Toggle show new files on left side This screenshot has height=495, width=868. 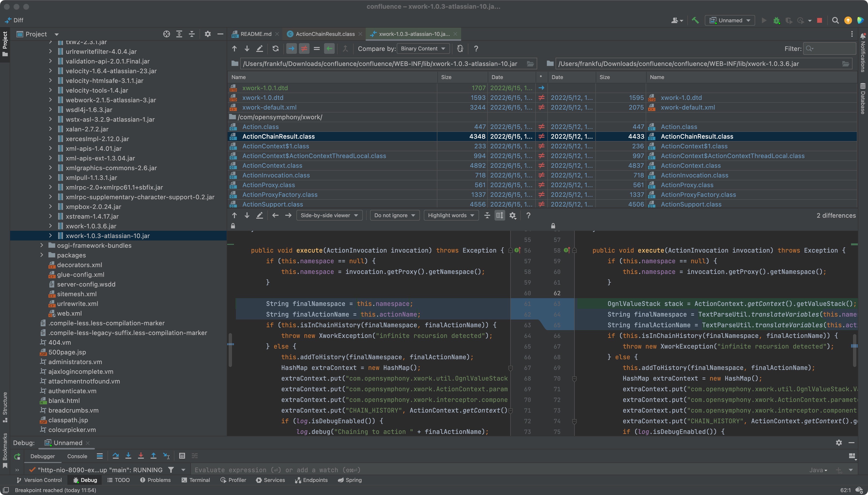291,49
